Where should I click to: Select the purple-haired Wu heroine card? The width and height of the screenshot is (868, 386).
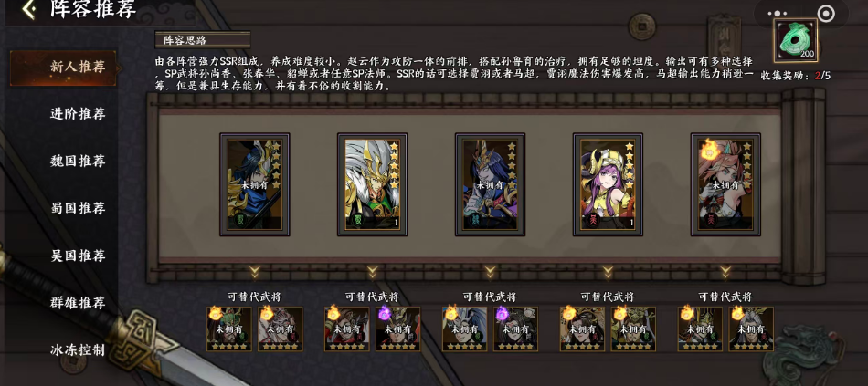[x=608, y=184]
